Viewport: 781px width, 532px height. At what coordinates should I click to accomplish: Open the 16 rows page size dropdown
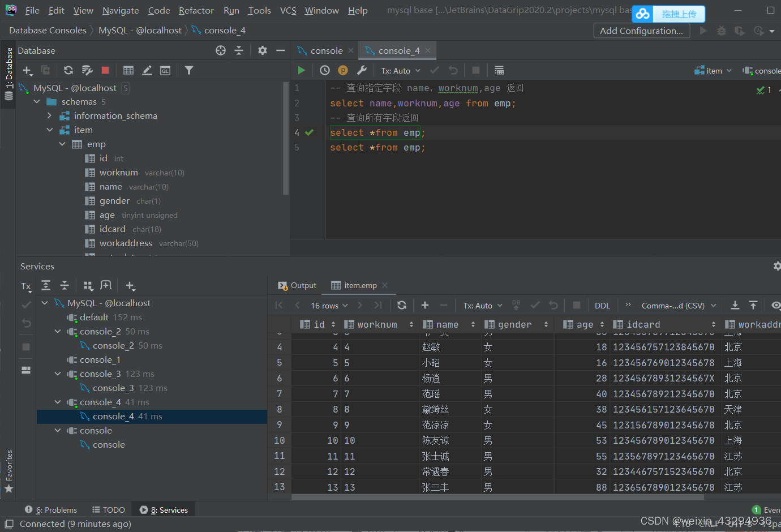pos(329,306)
